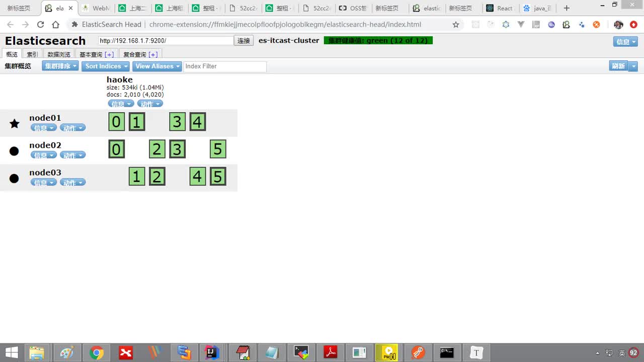Switch to the OSS browser tab
This screenshot has height=362, width=644.
coord(354,8)
